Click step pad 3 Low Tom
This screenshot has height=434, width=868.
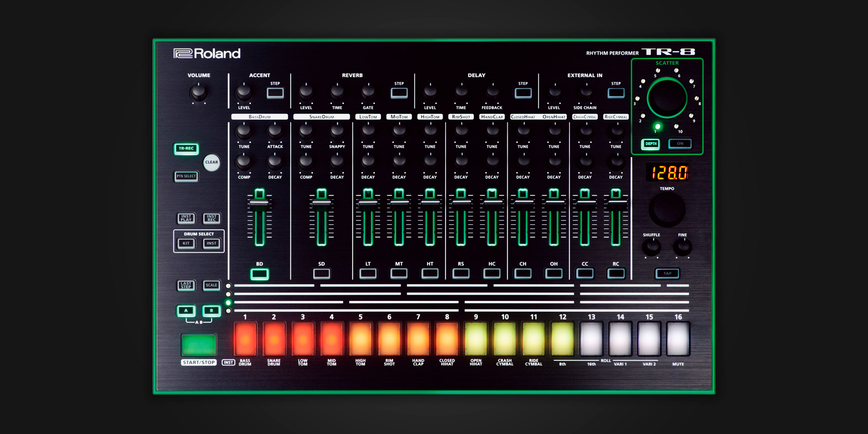point(303,339)
